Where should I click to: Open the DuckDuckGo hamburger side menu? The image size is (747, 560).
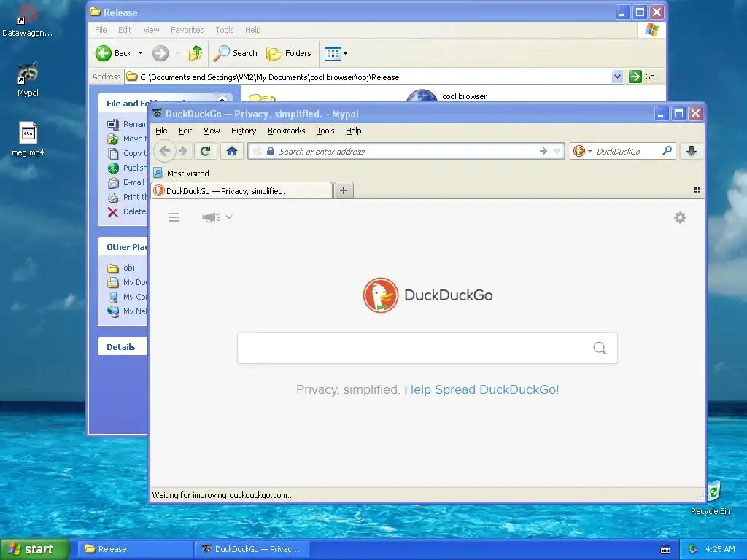pos(174,217)
